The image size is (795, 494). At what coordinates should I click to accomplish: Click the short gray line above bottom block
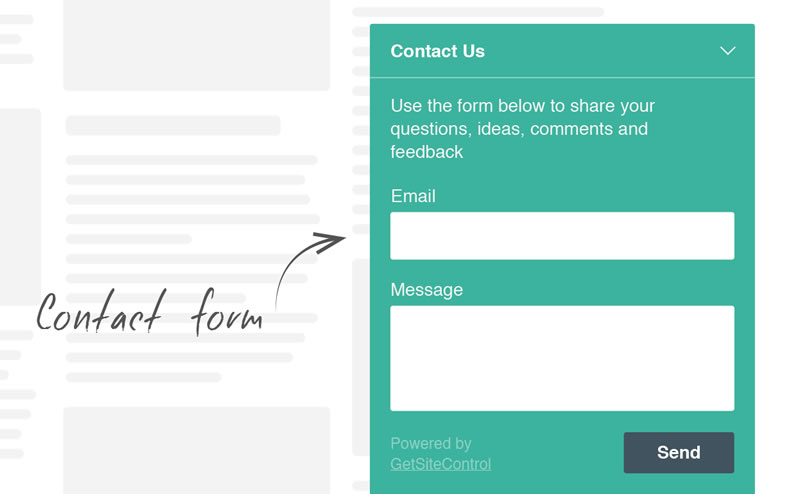pos(143,377)
